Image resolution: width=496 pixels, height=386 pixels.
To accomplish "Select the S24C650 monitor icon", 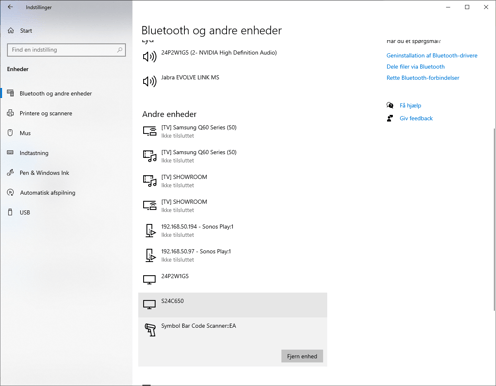I will pos(149,304).
